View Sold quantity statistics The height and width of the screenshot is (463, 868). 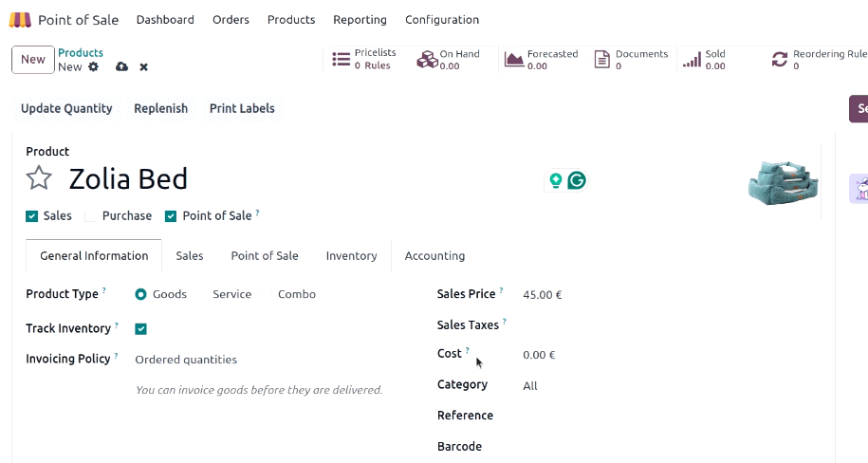tap(704, 59)
